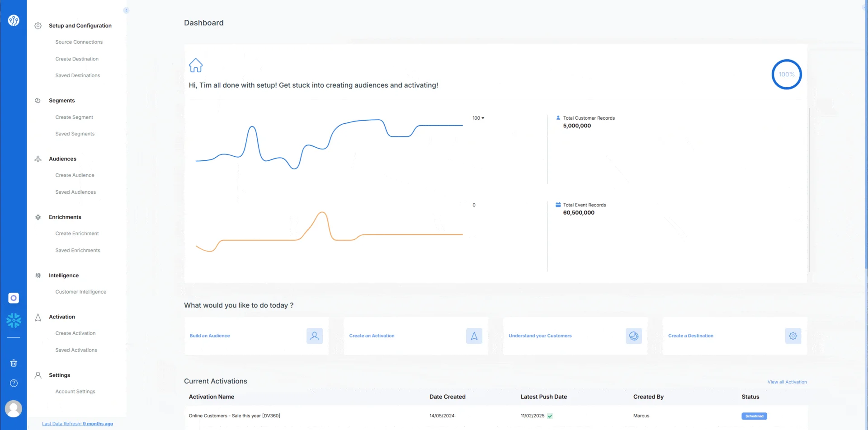Open the help question mark icon
The height and width of the screenshot is (430, 868).
click(x=14, y=383)
